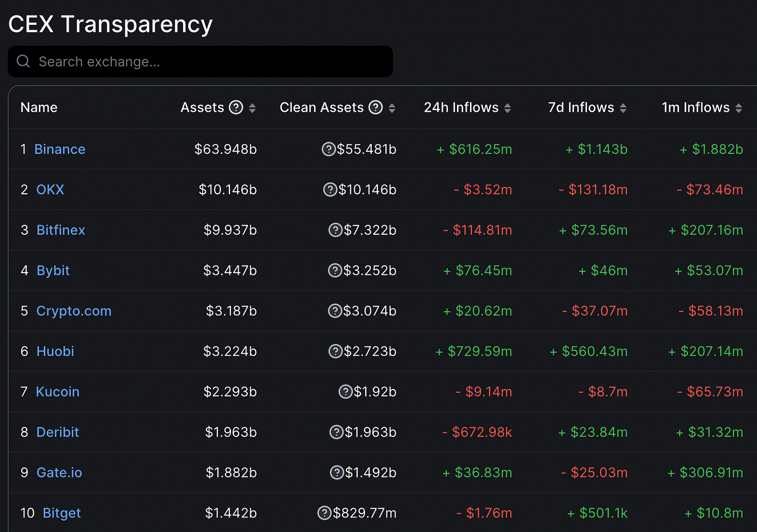Sort by 1m Inflows using sort arrows
Image resolution: width=757 pixels, height=532 pixels.
tap(738, 108)
